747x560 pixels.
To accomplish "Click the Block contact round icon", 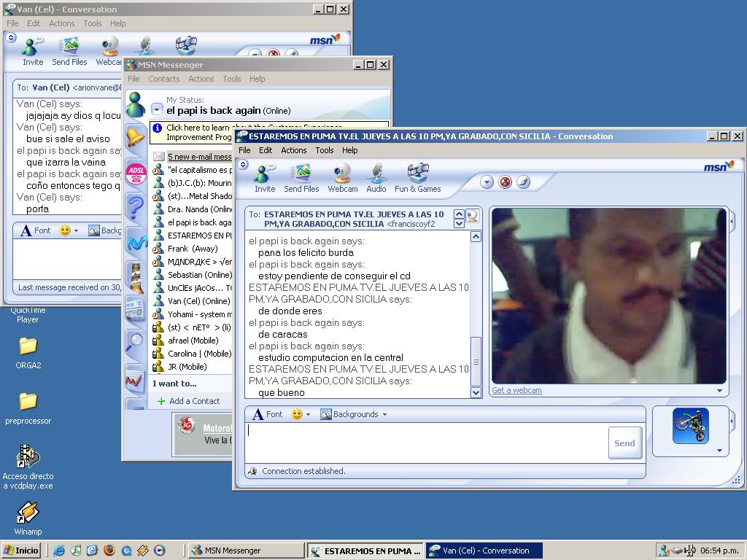I will coord(505,182).
